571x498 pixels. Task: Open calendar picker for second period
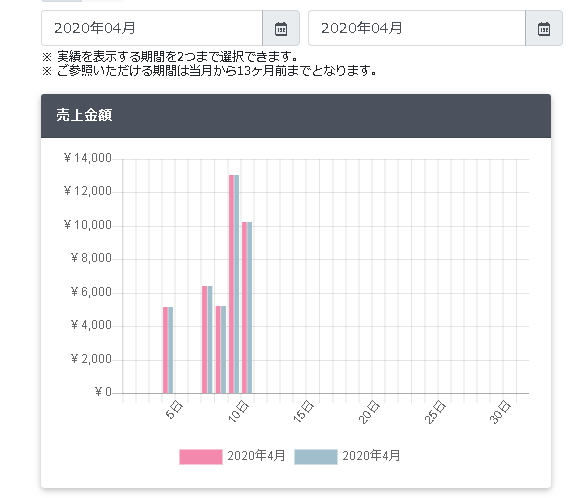(544, 28)
